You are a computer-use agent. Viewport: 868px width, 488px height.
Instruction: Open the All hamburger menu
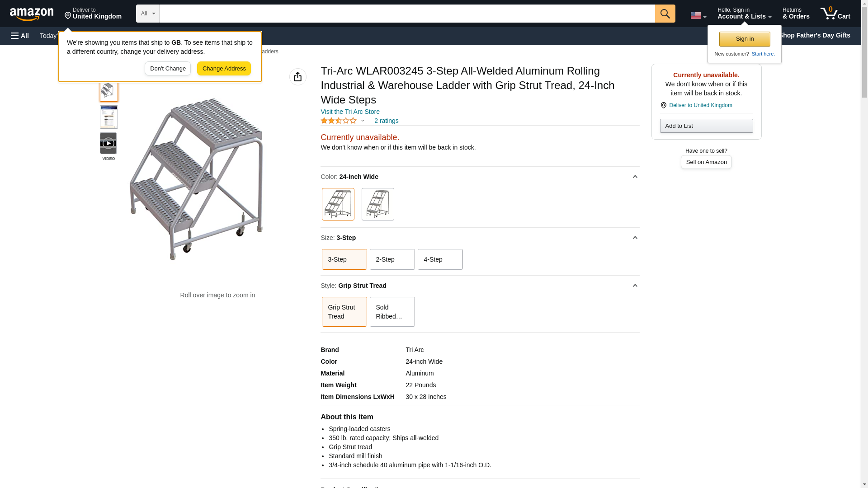coord(20,36)
